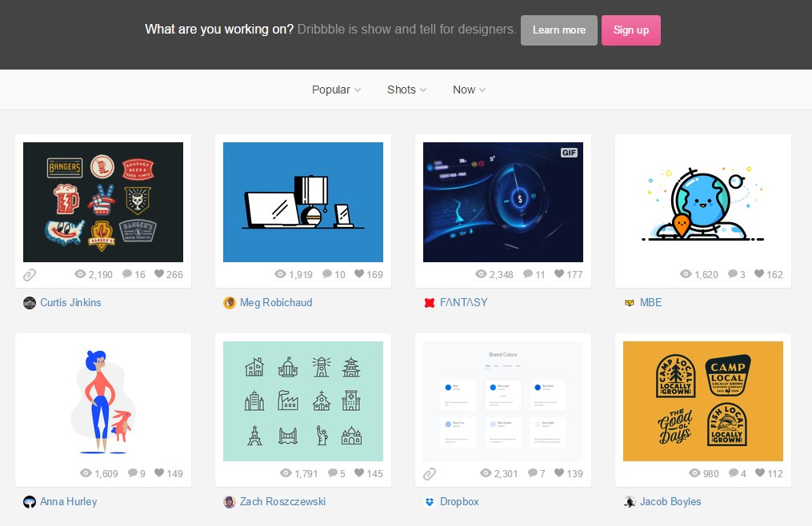Click the views eye icon showing 1,620

(x=686, y=274)
